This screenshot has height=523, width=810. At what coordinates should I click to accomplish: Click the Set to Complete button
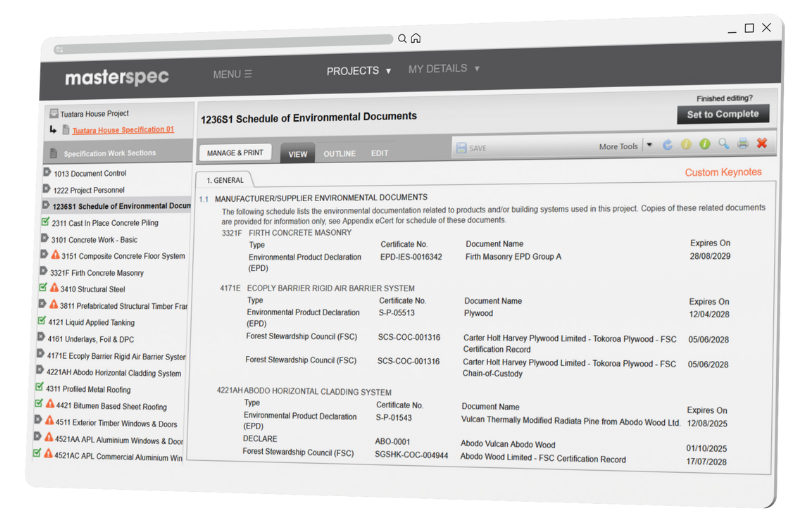[723, 114]
